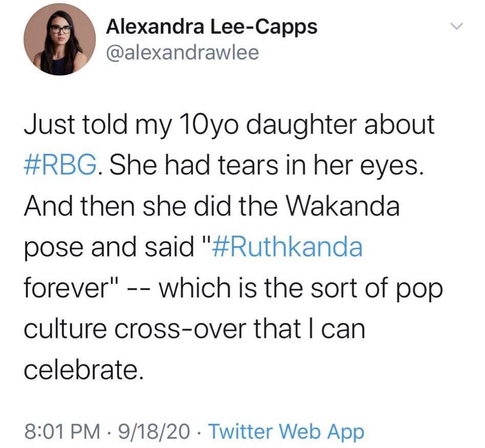Click the 9/18/20 tweet date
This screenshot has height=448, width=485.
tap(155, 432)
